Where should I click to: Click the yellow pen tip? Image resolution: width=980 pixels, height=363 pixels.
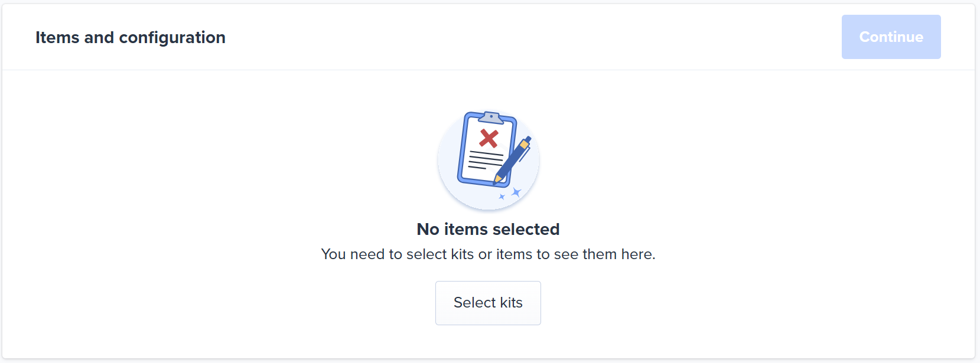click(499, 178)
